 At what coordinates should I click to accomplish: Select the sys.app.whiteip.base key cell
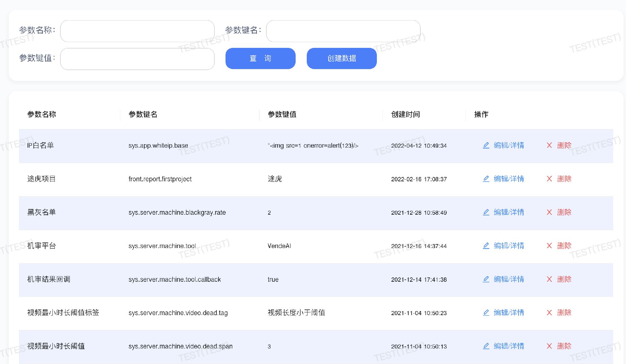point(158,146)
